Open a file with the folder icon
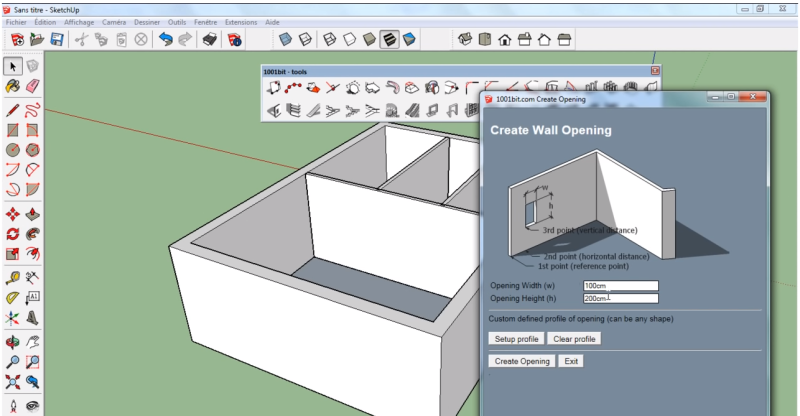Screen dimensions: 800x416 (37, 40)
